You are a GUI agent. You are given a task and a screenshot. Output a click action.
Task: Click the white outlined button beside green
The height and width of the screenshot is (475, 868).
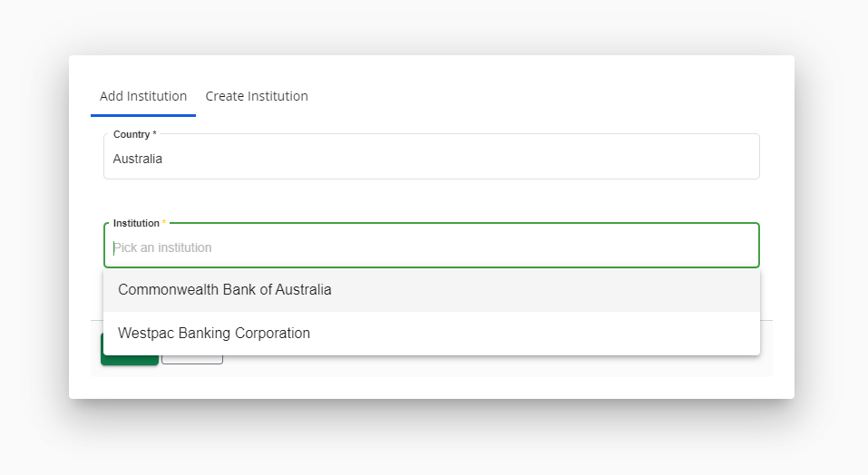(192, 360)
